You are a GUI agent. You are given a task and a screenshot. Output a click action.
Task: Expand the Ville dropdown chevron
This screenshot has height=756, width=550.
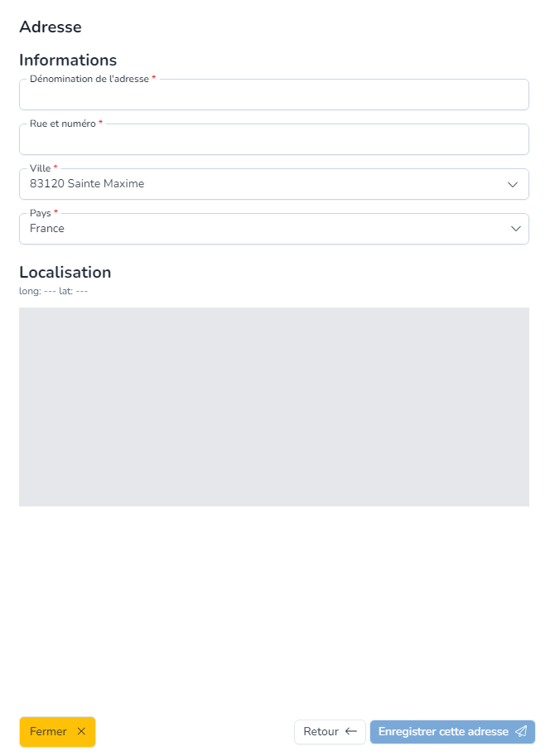click(513, 184)
